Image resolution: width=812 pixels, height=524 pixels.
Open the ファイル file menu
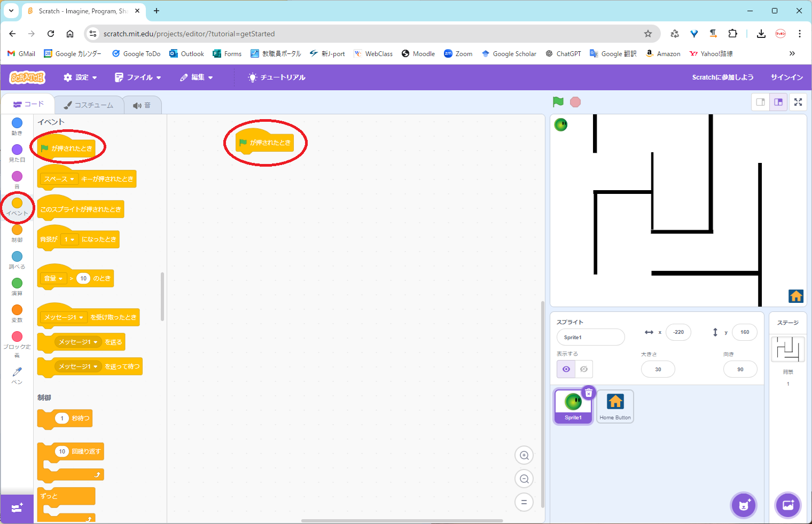pos(138,77)
